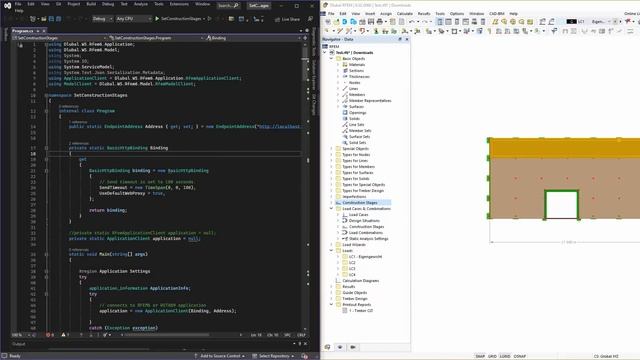Click the Navigator Views camera tab icon
The height and width of the screenshot is (360, 640).
coord(353,347)
